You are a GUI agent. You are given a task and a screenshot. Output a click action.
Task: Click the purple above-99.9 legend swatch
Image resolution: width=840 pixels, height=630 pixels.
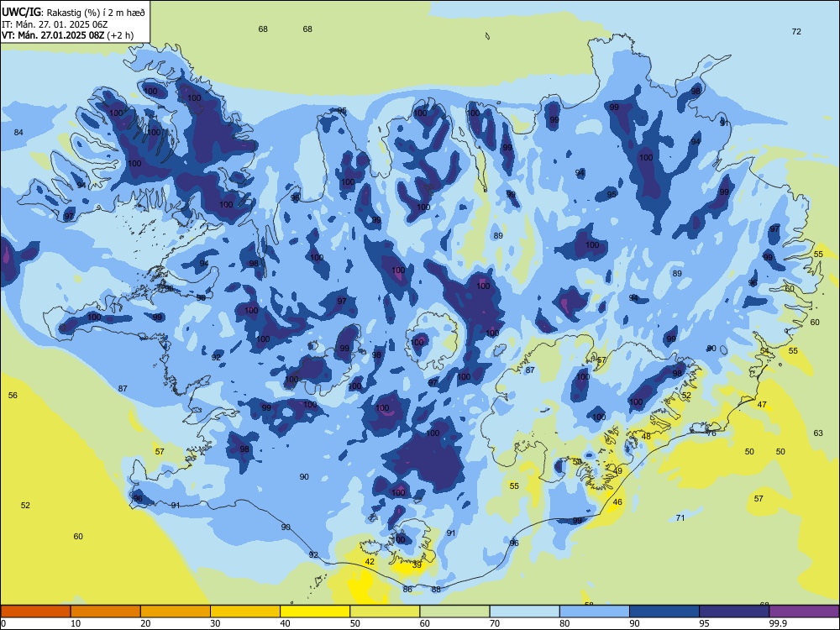804,612
